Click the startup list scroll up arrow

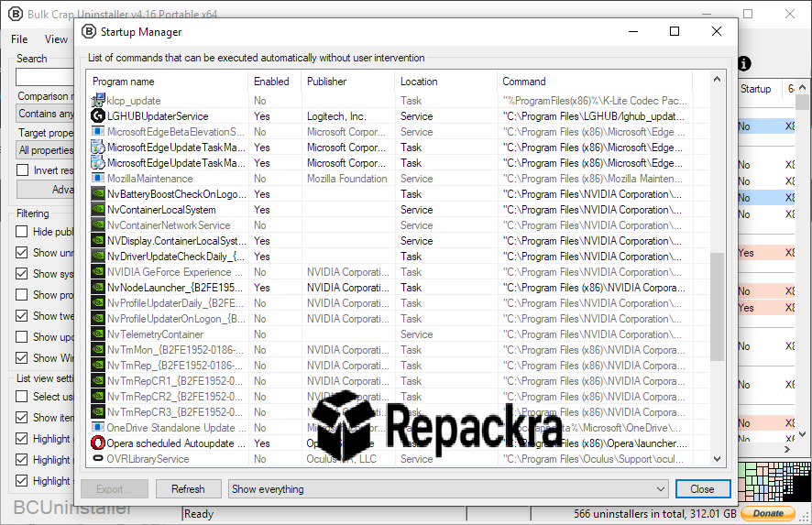(718, 79)
